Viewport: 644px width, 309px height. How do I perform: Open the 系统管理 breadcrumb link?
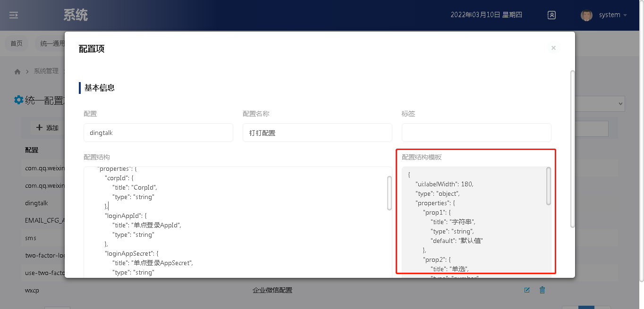tap(46, 71)
